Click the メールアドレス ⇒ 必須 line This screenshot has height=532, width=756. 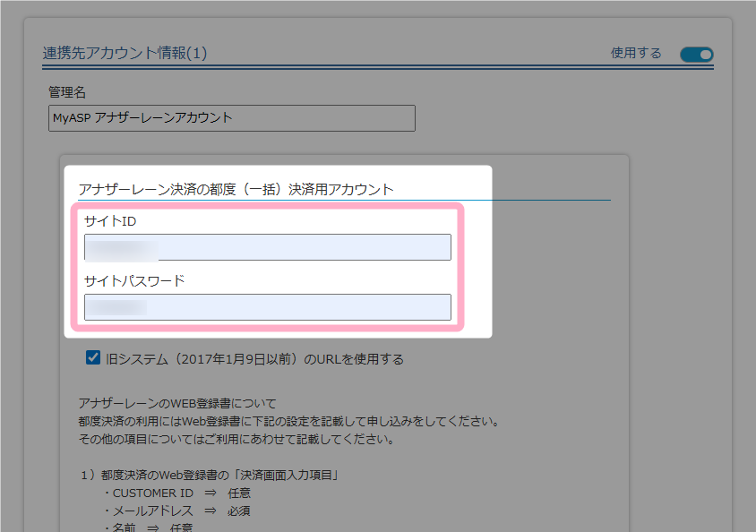(x=176, y=511)
